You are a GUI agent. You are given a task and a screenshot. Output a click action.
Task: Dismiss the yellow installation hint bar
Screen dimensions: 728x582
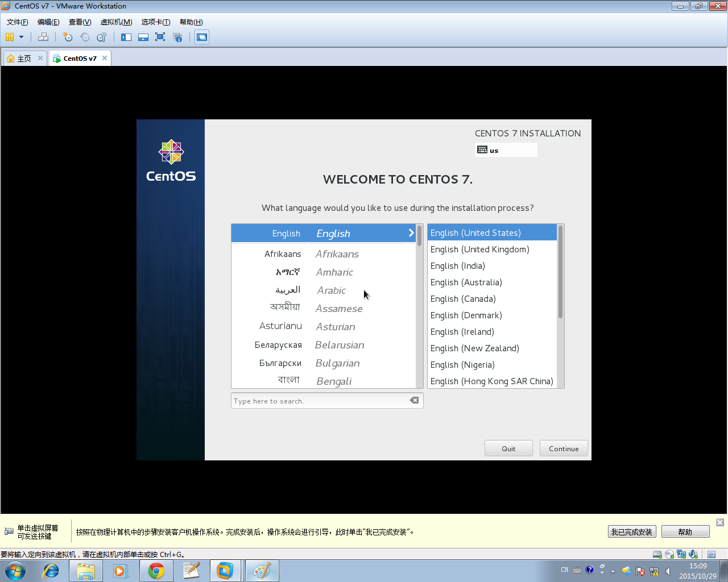click(720, 522)
